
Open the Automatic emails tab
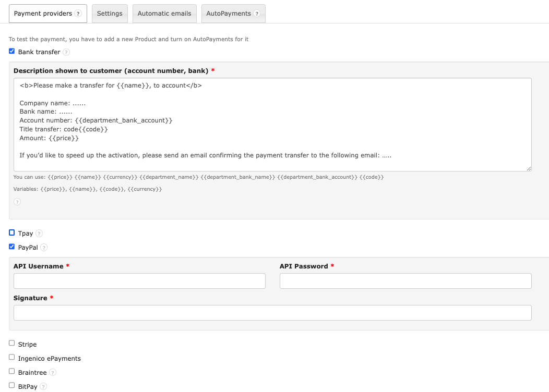click(164, 14)
